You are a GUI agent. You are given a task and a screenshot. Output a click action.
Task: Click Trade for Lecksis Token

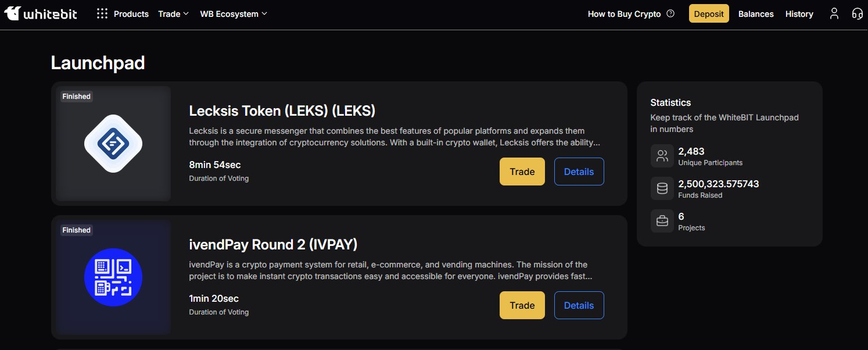click(522, 172)
